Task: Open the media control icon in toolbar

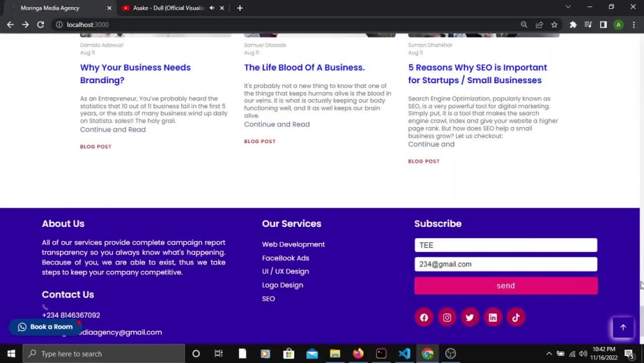Action: 588,25
